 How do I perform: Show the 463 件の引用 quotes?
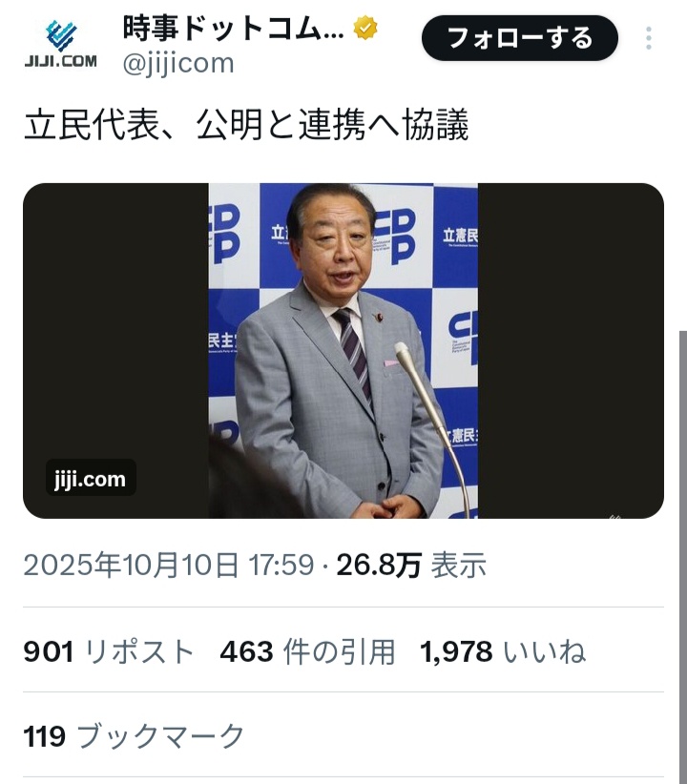[308, 652]
